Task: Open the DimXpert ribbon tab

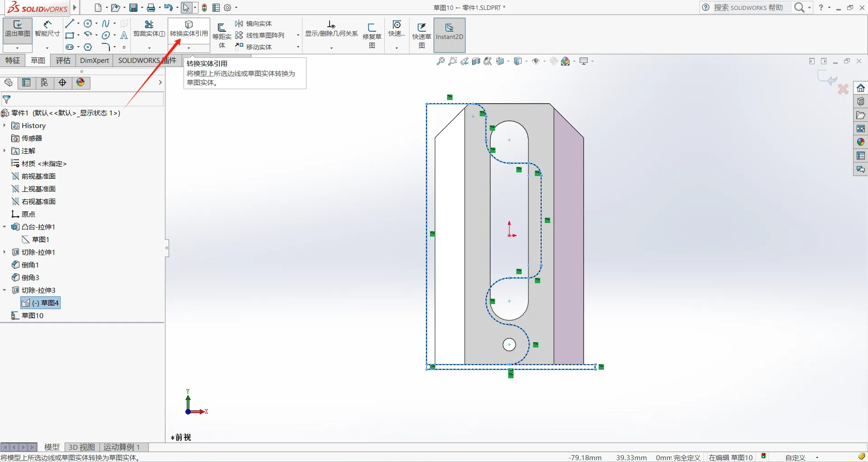Action: pos(94,61)
